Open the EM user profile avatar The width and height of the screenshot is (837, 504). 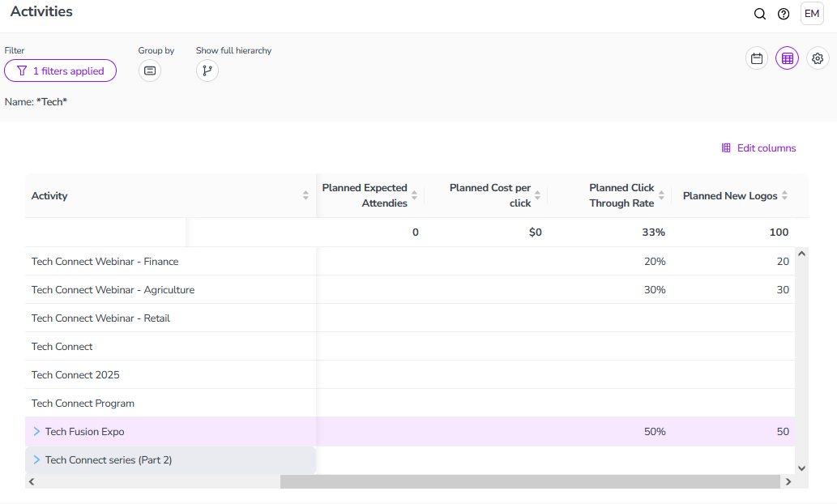[x=812, y=14]
